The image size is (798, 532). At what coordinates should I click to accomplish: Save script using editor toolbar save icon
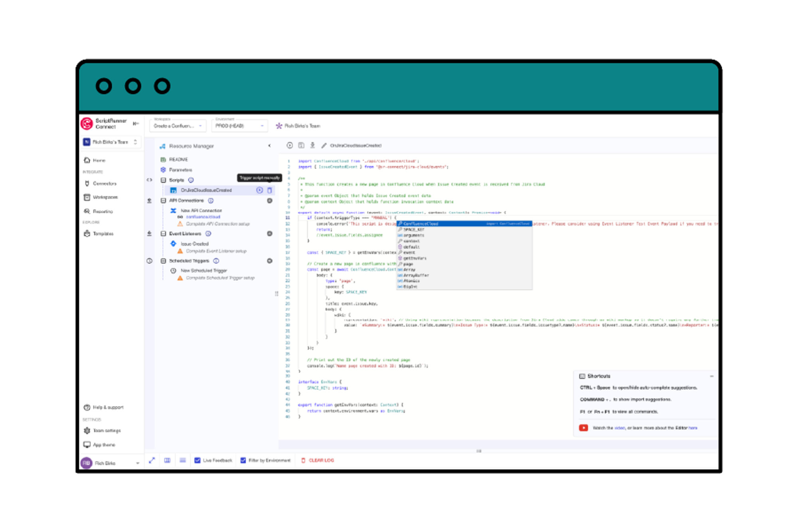pyautogui.click(x=301, y=146)
